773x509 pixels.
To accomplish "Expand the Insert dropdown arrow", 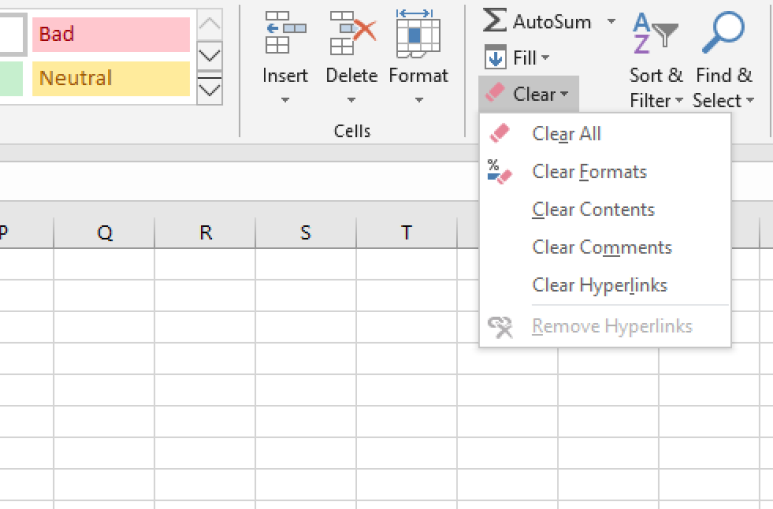I will click(285, 100).
